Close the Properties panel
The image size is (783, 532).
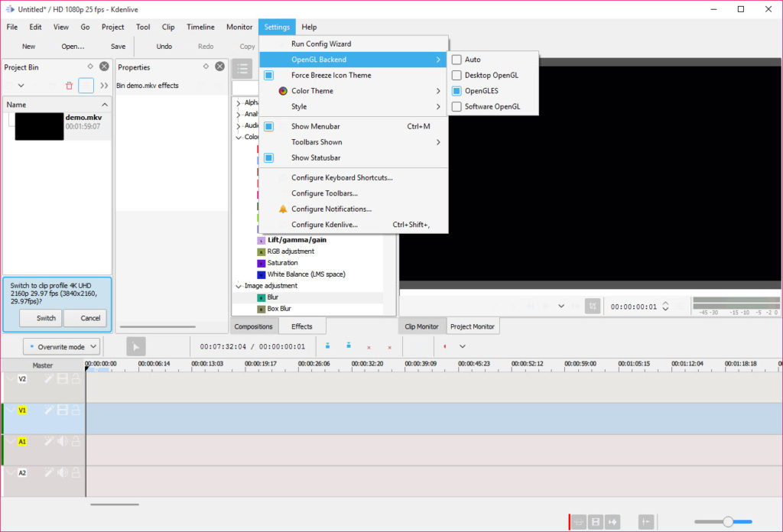(219, 66)
